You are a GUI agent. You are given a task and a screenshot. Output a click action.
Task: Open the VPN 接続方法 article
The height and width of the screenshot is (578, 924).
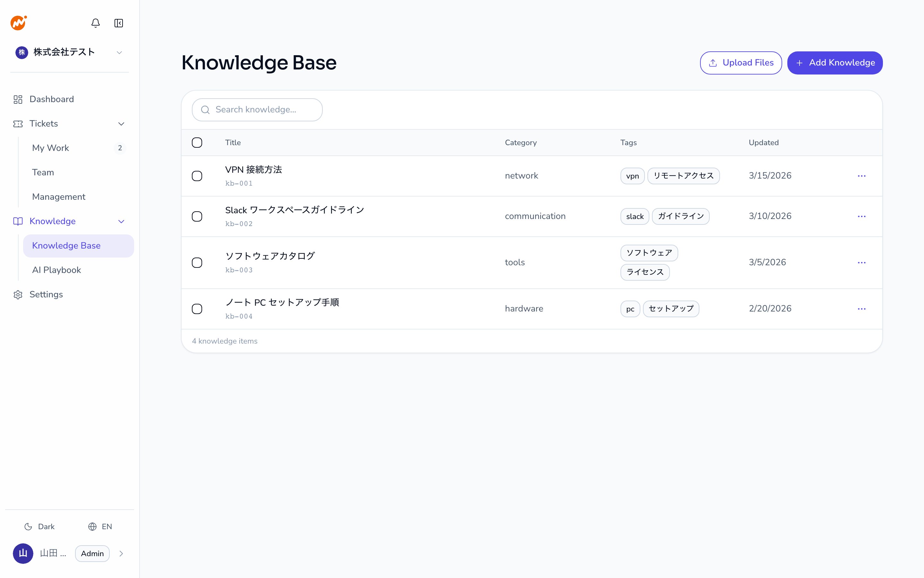[253, 170]
